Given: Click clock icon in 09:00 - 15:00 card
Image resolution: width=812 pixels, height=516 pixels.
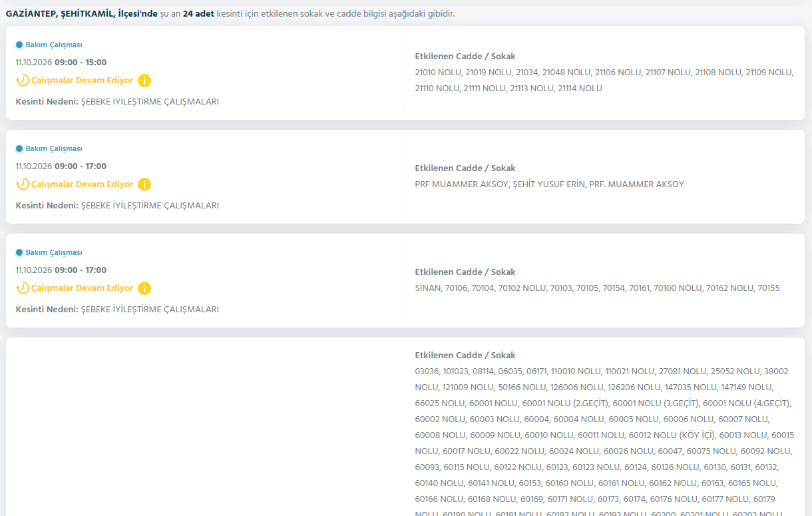Looking at the screenshot, I should pyautogui.click(x=23, y=81).
